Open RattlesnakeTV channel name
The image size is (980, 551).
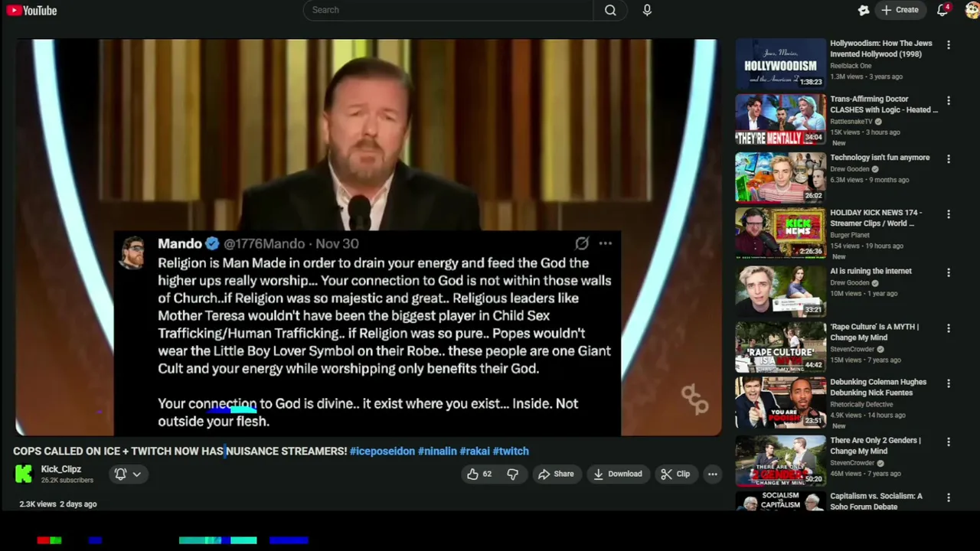point(851,122)
